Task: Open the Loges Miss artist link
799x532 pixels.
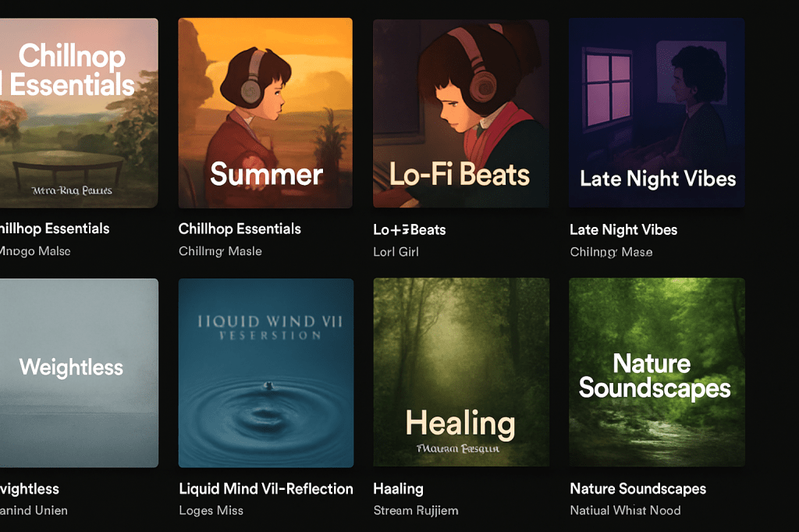Action: (x=211, y=511)
